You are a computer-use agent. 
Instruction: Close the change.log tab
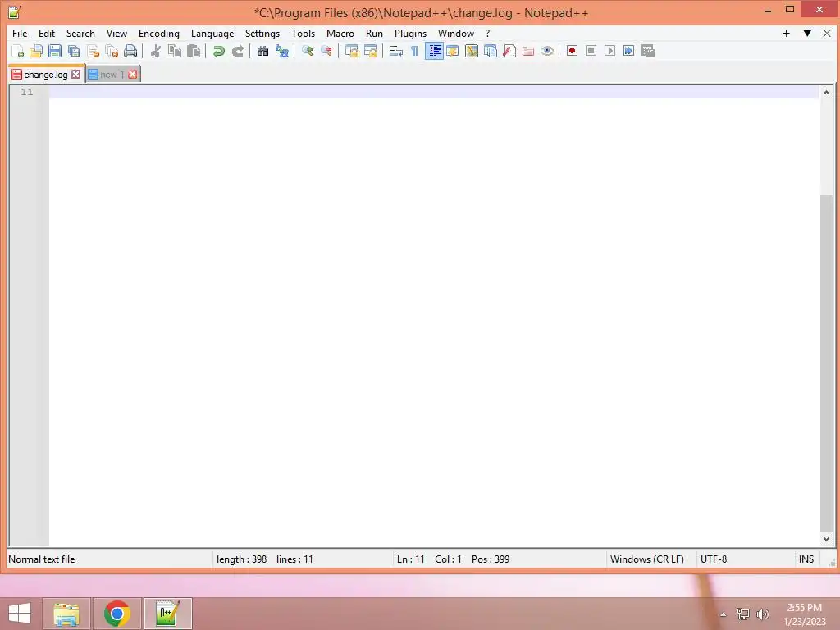pos(76,75)
